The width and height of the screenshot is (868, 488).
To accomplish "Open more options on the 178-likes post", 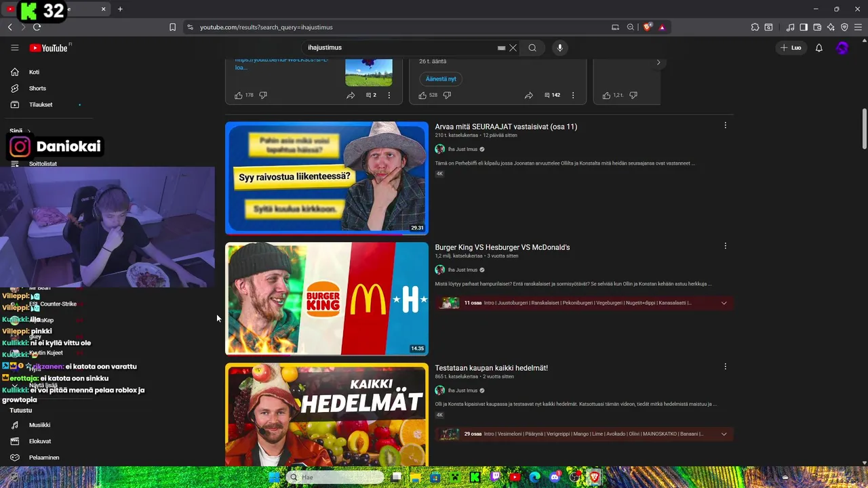I will 389,95.
